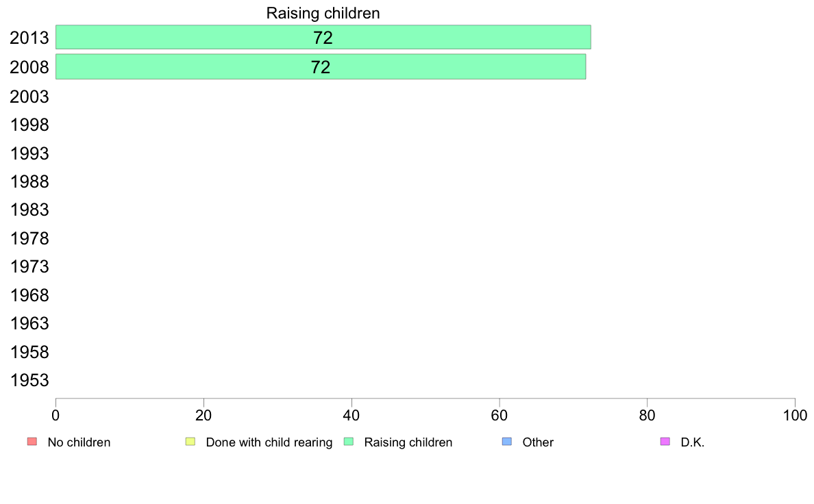Click the 1968 year label
This screenshot has height=504, width=814.
[29, 295]
